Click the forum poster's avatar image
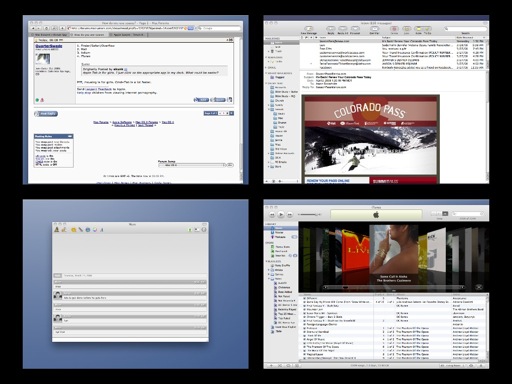 click(43, 59)
